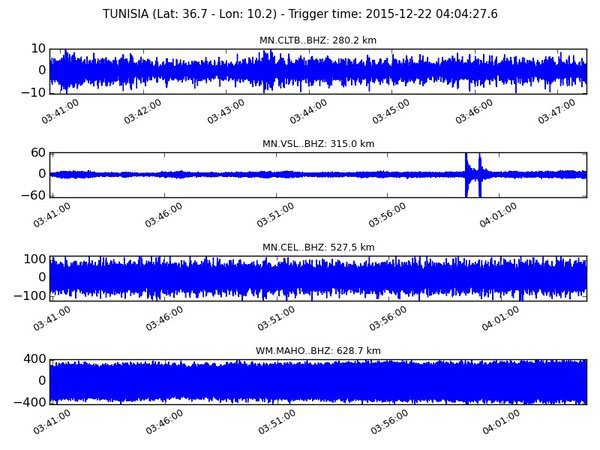
Task: Select the MN.CLTB..BHZ: 280.2 km subplot title
Action: [x=318, y=40]
